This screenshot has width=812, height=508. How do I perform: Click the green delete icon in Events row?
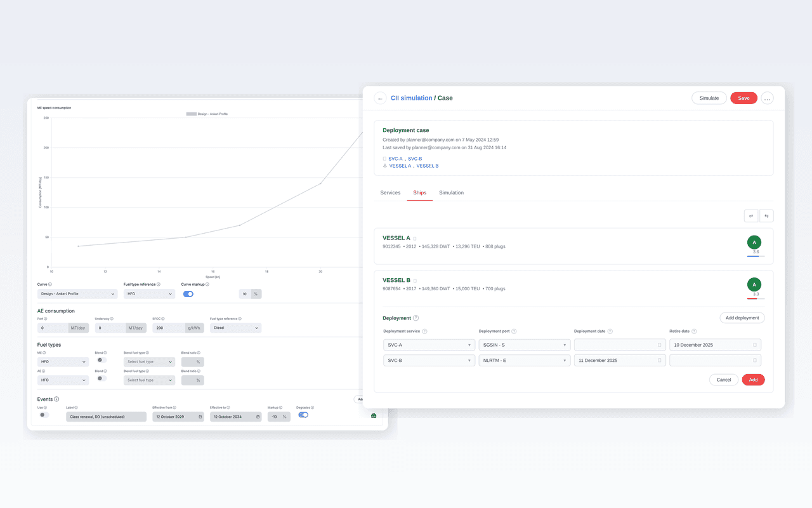tap(374, 415)
